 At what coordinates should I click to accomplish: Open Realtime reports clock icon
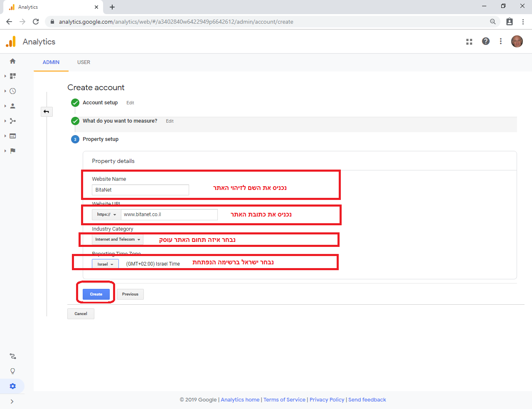(12, 91)
